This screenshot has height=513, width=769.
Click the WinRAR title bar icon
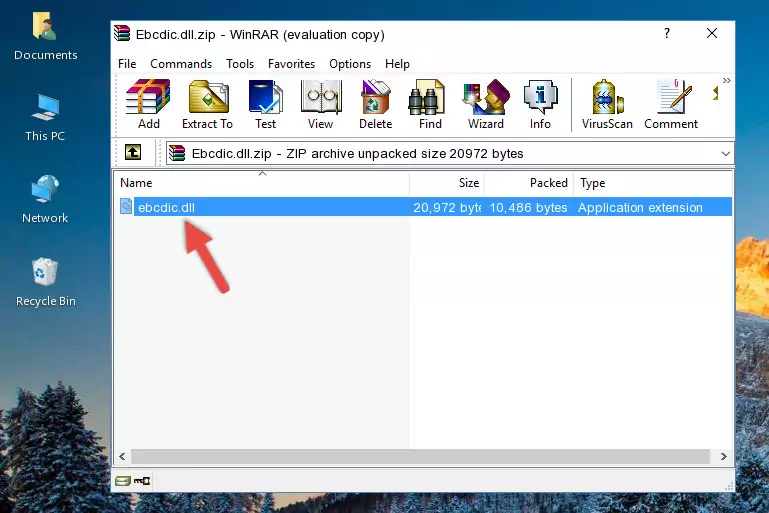pyautogui.click(x=122, y=33)
